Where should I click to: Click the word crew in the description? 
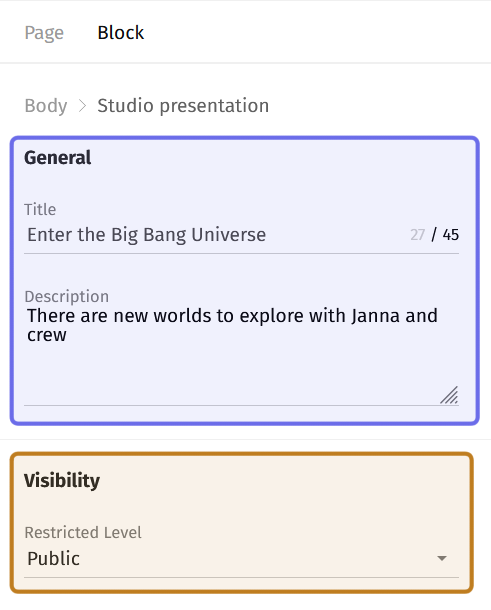[47, 335]
